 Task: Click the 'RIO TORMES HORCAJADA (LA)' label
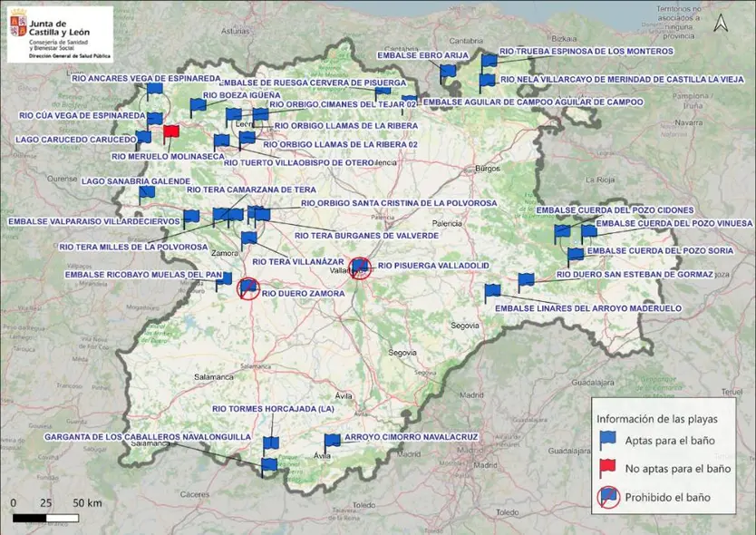click(x=274, y=409)
